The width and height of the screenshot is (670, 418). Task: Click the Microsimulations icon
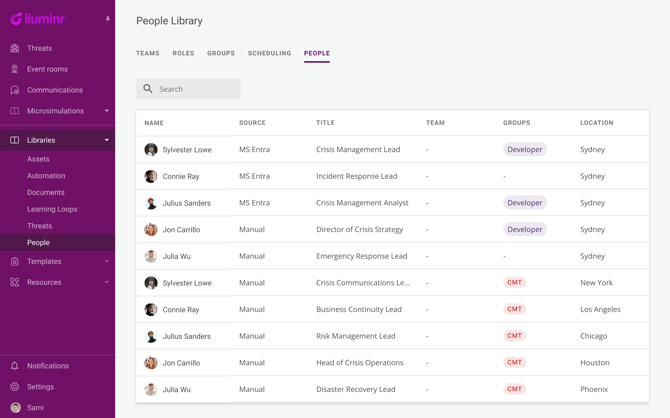click(x=15, y=111)
